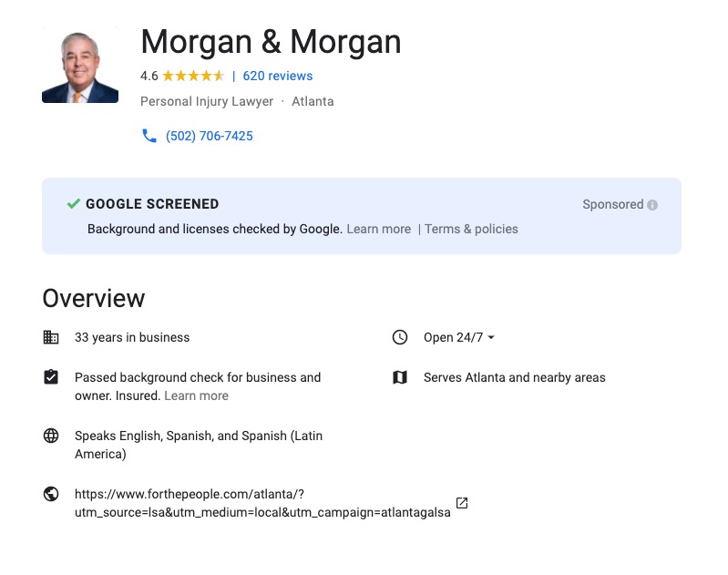Image resolution: width=728 pixels, height=575 pixels.
Task: Click the clock hours icon
Action: (399, 337)
